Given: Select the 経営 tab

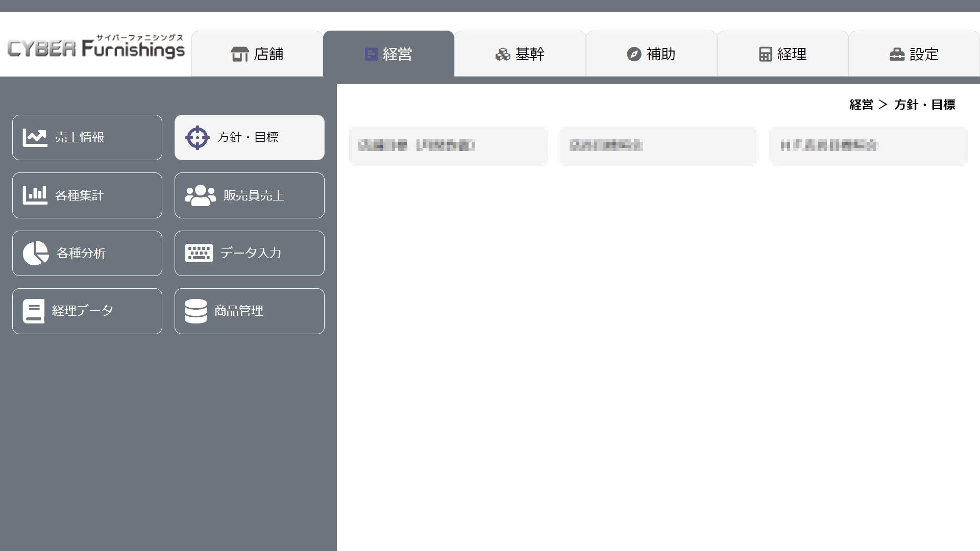Looking at the screenshot, I should (x=388, y=54).
